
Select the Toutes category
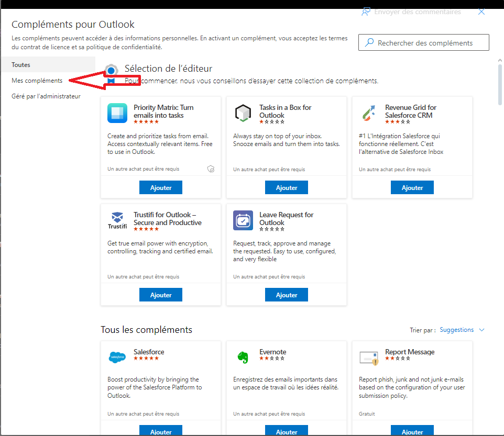click(48, 64)
